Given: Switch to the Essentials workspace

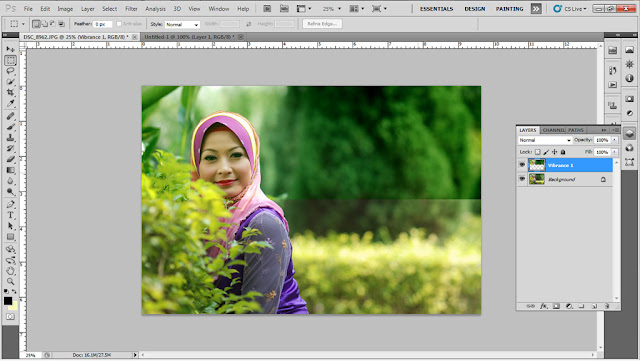Looking at the screenshot, I should (x=436, y=9).
